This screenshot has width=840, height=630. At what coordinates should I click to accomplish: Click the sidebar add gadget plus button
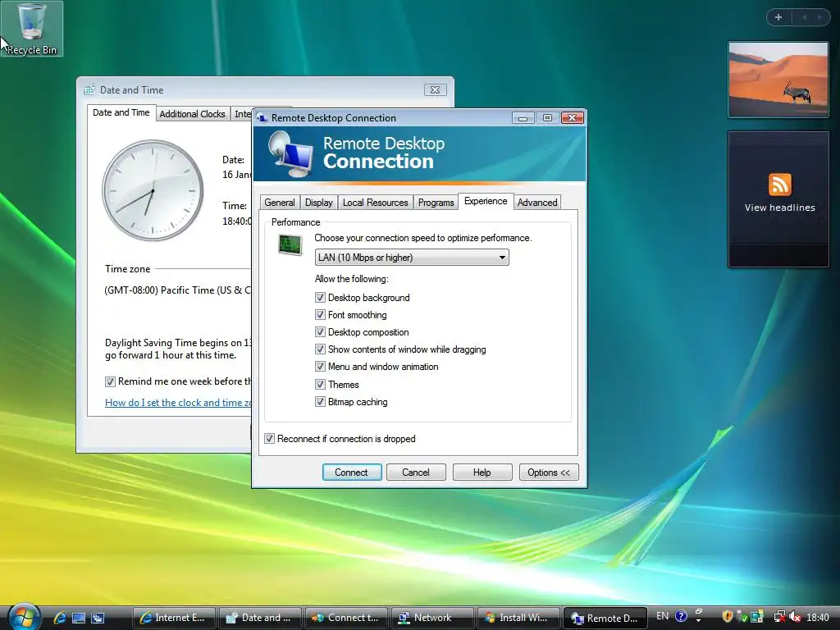(x=778, y=17)
